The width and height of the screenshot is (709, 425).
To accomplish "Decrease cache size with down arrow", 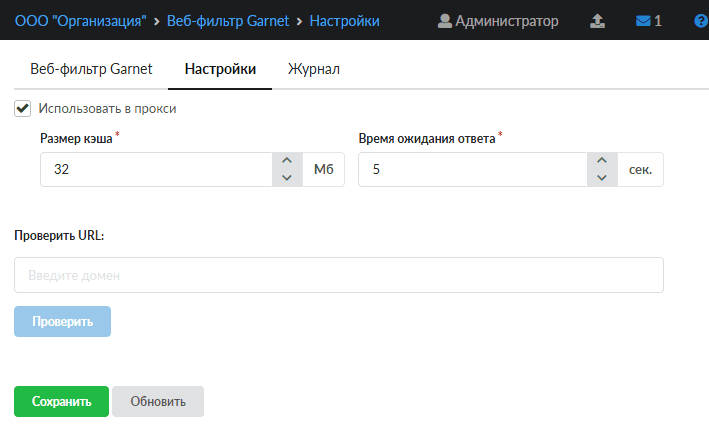I will (287, 178).
